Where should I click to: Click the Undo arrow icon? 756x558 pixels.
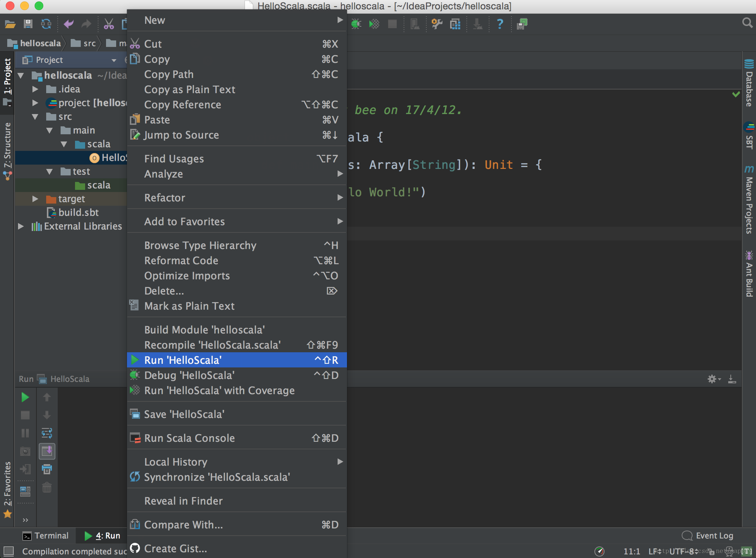(x=69, y=24)
